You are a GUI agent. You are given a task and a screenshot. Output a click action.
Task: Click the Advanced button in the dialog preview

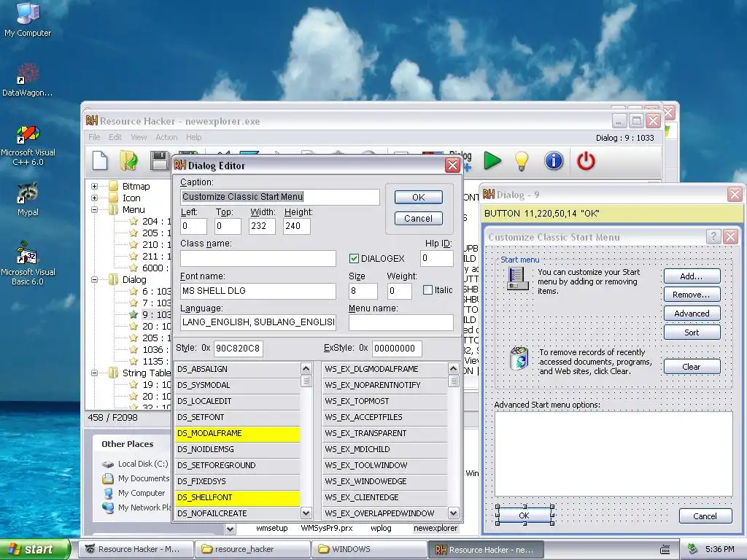click(692, 314)
